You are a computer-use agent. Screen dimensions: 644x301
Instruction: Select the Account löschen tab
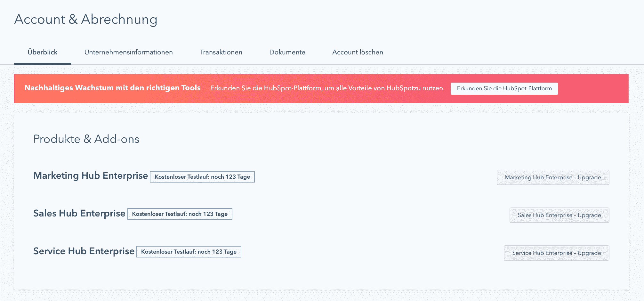358,52
